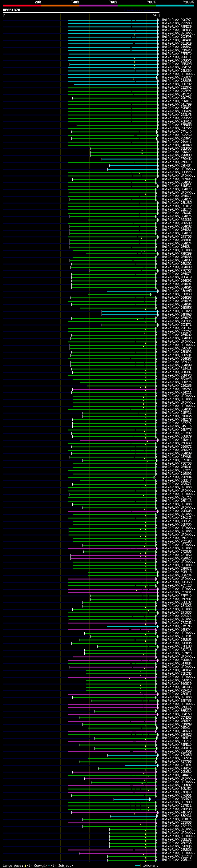Click the UniRef100_Q8LC80 label
Image resolution: width=197 pixels, height=868 pixels.
coord(177,71)
